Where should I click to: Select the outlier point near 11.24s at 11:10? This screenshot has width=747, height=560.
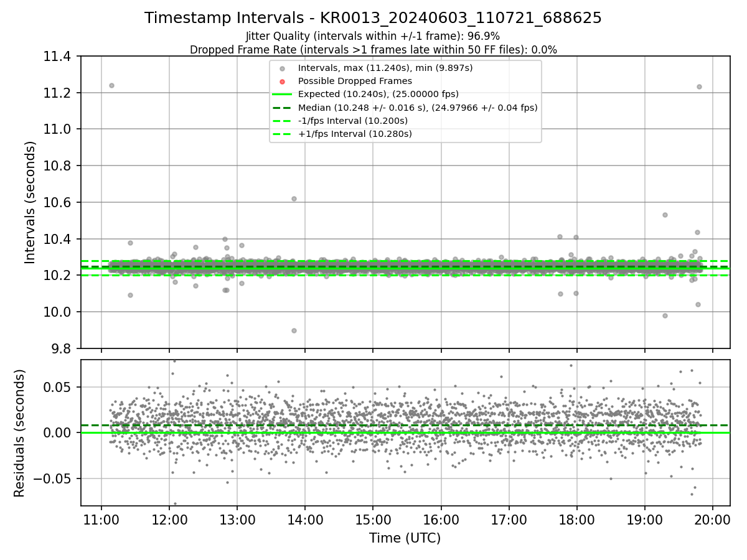(x=111, y=85)
